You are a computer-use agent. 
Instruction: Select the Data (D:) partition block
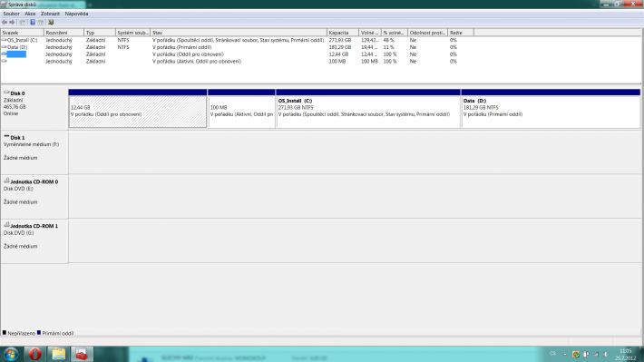[x=551, y=109]
